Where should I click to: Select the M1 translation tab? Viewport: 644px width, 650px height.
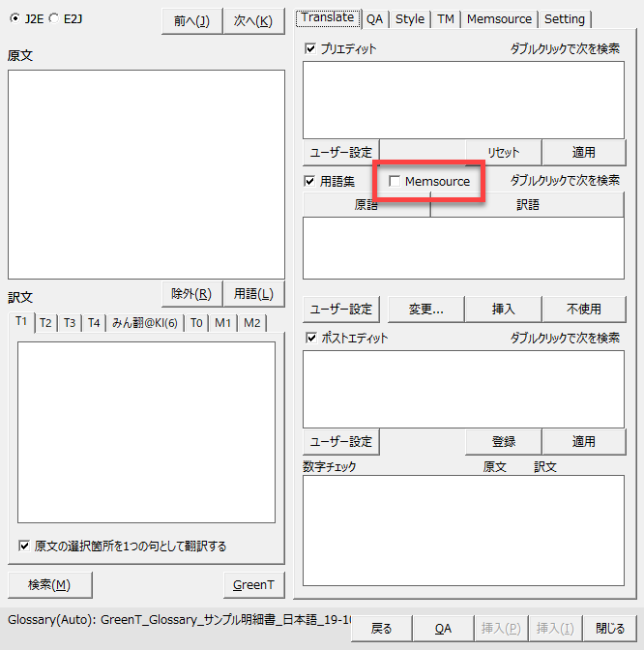(222, 323)
